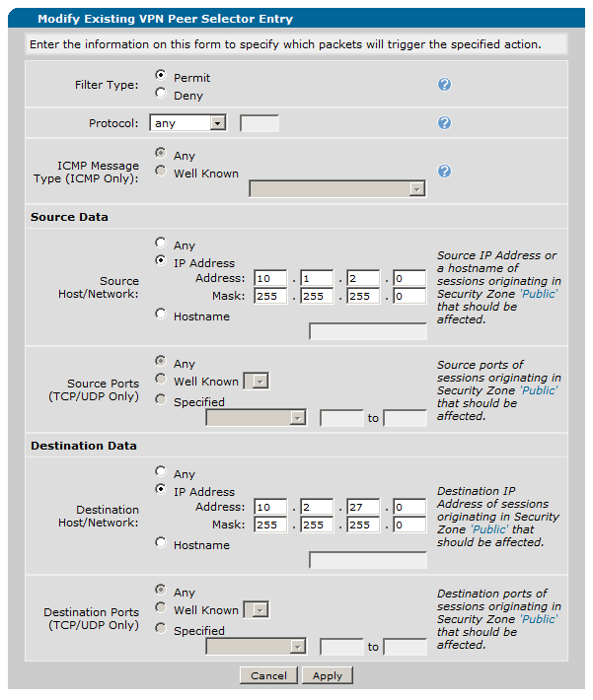Select the Deny filter type
The width and height of the screenshot is (593, 700).
click(x=161, y=95)
